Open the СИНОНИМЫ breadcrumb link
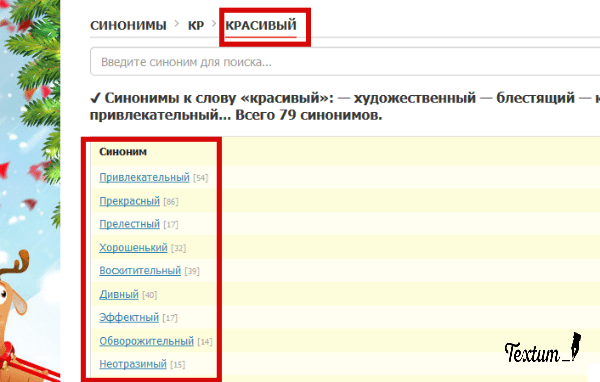The width and height of the screenshot is (600, 382). pos(128,25)
